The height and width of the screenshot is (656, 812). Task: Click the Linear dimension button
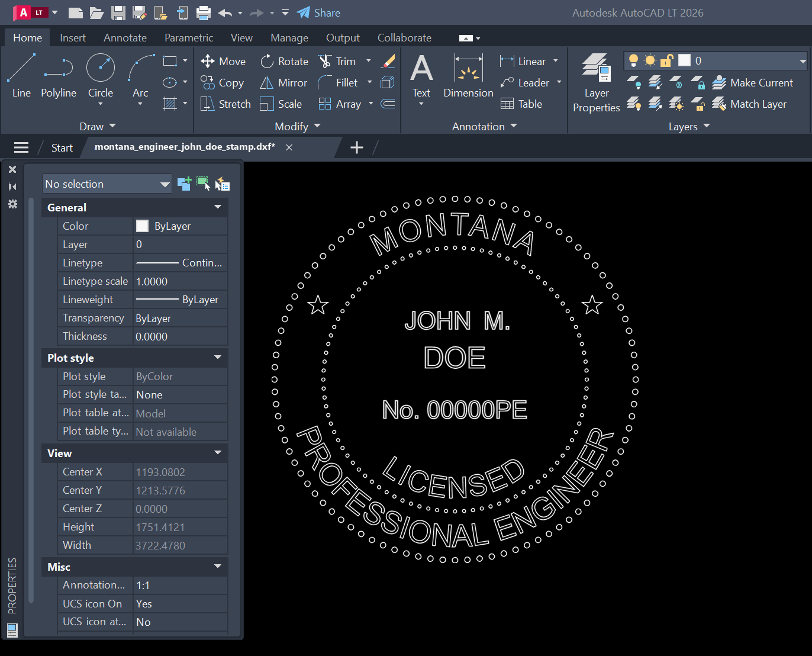(x=523, y=61)
